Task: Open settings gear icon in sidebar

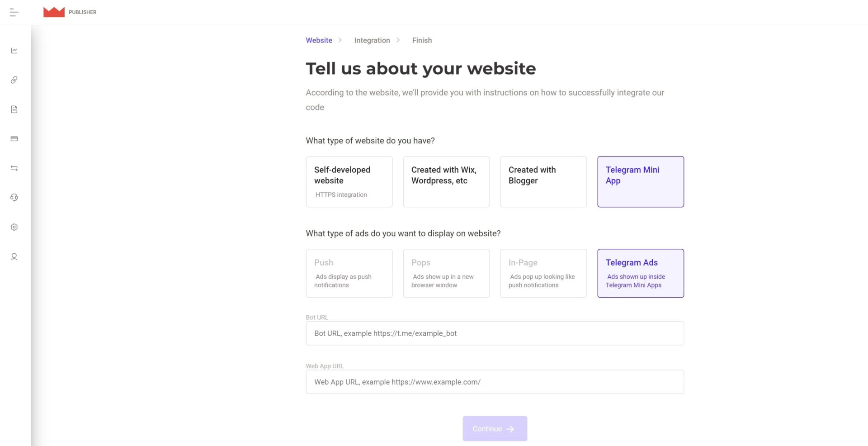Action: pos(14,227)
